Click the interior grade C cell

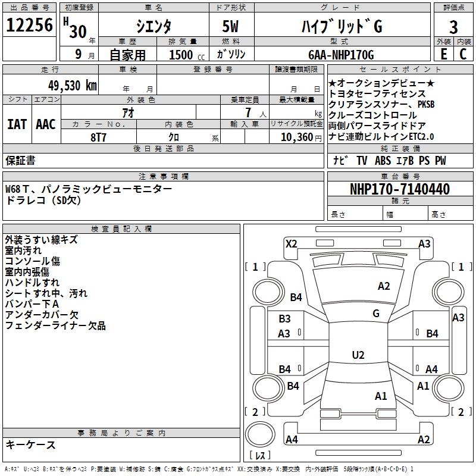coord(463,54)
